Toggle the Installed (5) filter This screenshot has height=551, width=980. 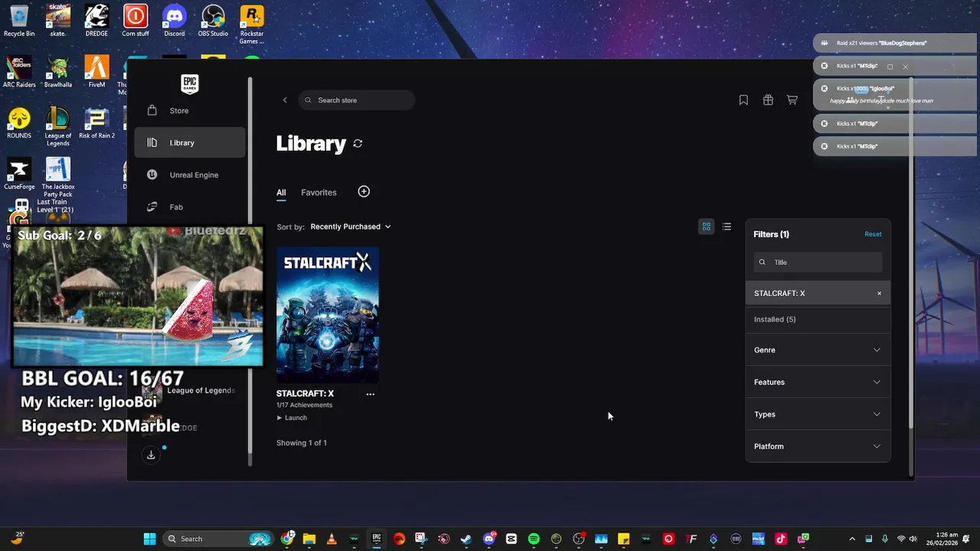[x=818, y=320]
